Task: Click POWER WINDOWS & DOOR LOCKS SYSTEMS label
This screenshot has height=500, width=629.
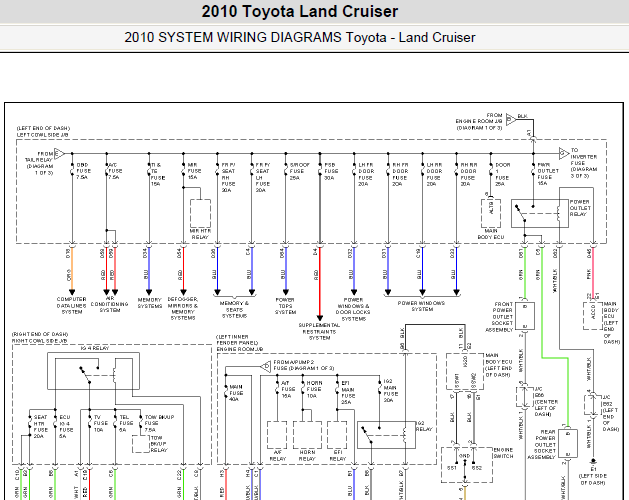Action: (353, 309)
